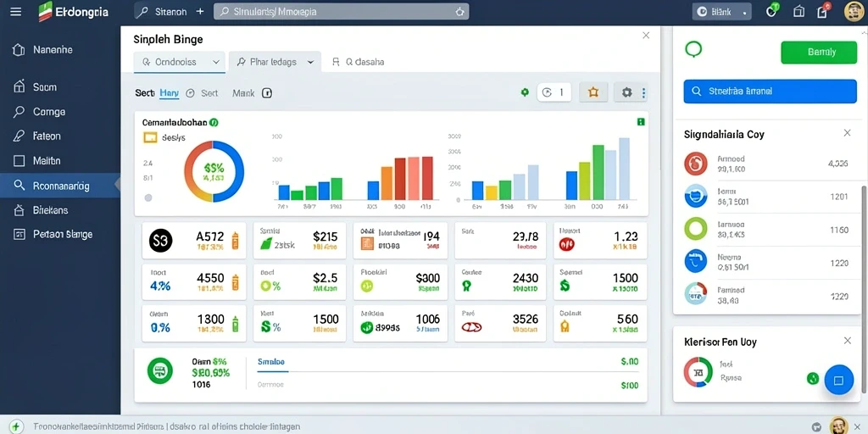Expand the Fhar tedags dropdown
The image size is (868, 434).
coord(275,63)
